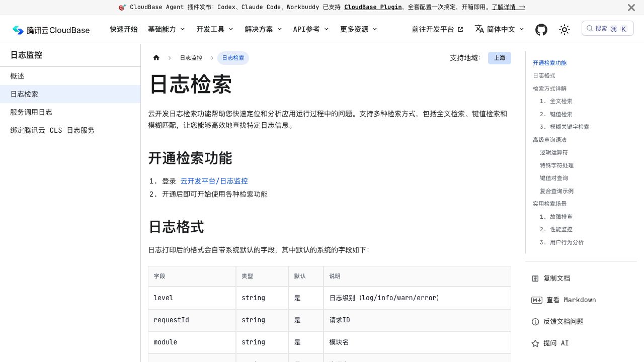
Task: Click the star icon beside 提问 AI
Action: pyautogui.click(x=535, y=343)
